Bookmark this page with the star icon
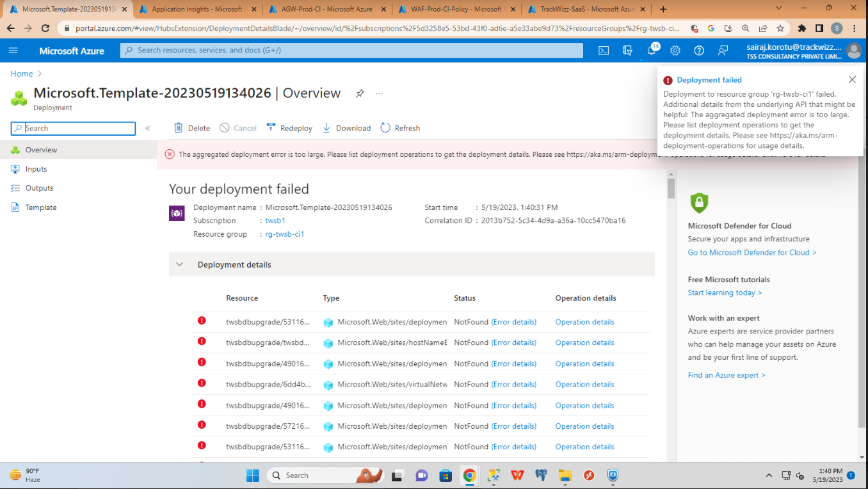 (780, 29)
